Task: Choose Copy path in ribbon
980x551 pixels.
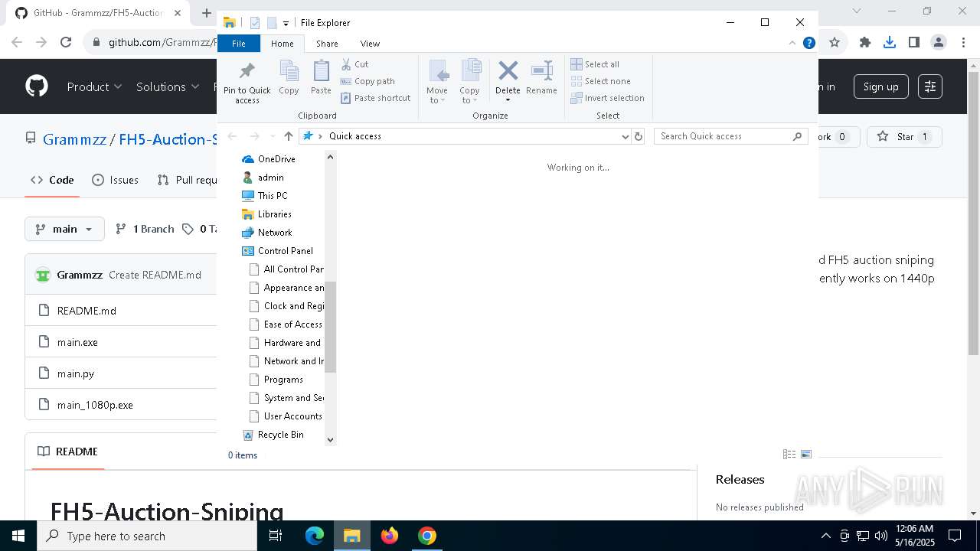Action: pyautogui.click(x=367, y=81)
